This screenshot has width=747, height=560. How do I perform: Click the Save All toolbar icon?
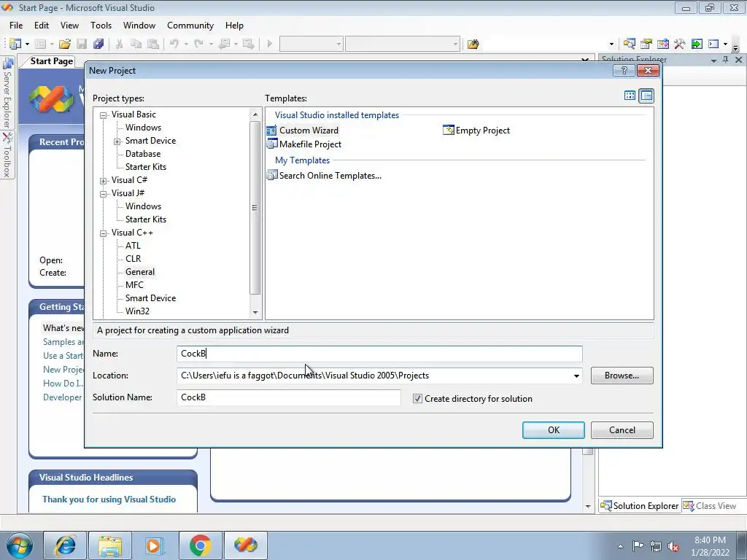(98, 44)
